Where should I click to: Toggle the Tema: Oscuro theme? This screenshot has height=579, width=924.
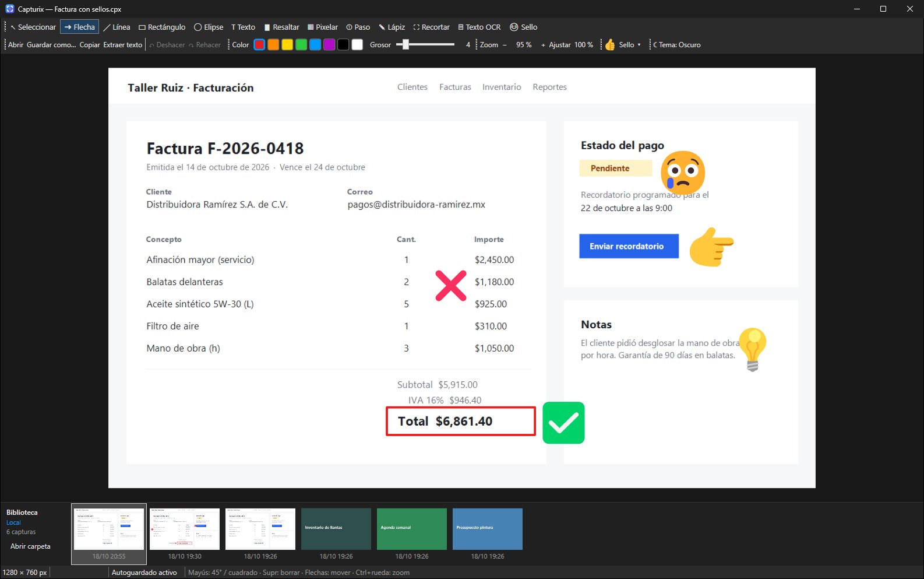pos(676,45)
